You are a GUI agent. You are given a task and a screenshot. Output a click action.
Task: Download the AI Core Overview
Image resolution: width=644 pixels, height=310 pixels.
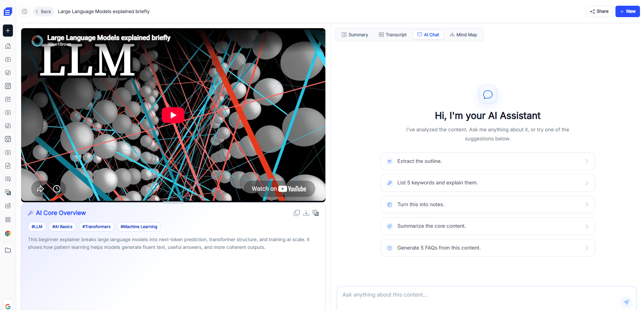(x=306, y=213)
